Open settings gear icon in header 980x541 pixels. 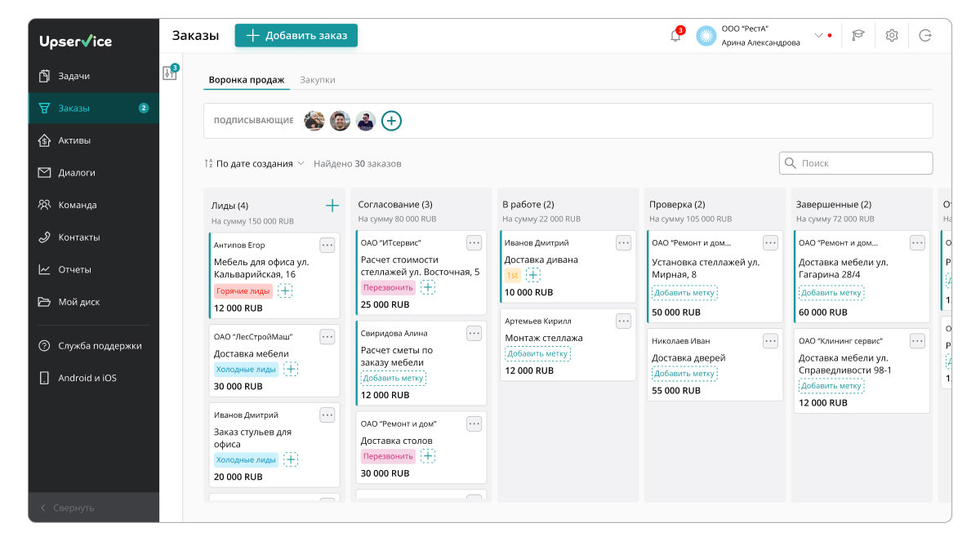click(x=892, y=36)
